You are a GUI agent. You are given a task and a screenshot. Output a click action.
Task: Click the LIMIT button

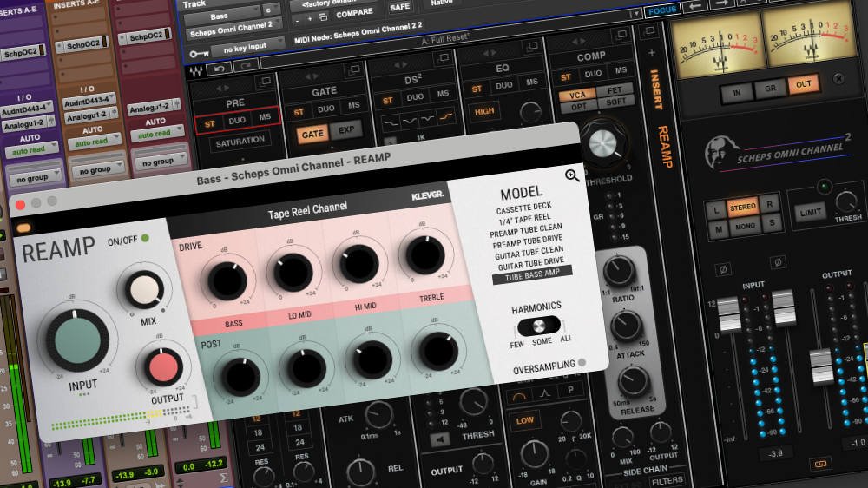click(x=811, y=212)
